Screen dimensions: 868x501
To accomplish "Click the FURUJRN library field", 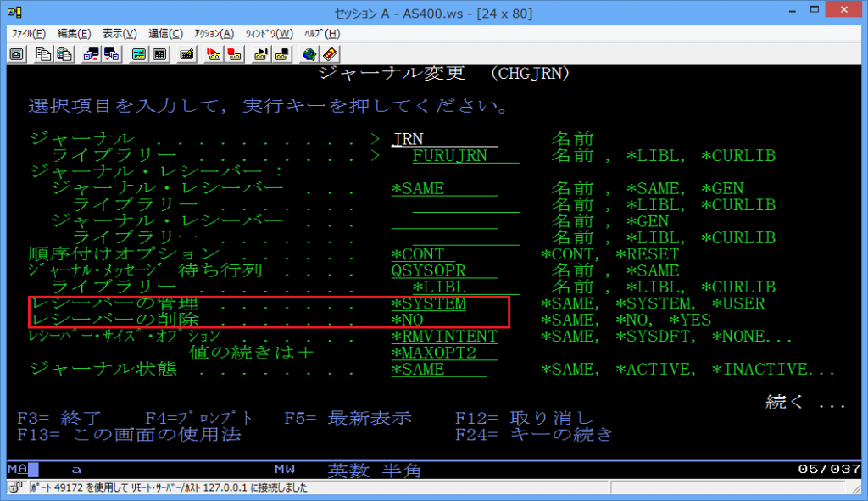I will coord(465,156).
